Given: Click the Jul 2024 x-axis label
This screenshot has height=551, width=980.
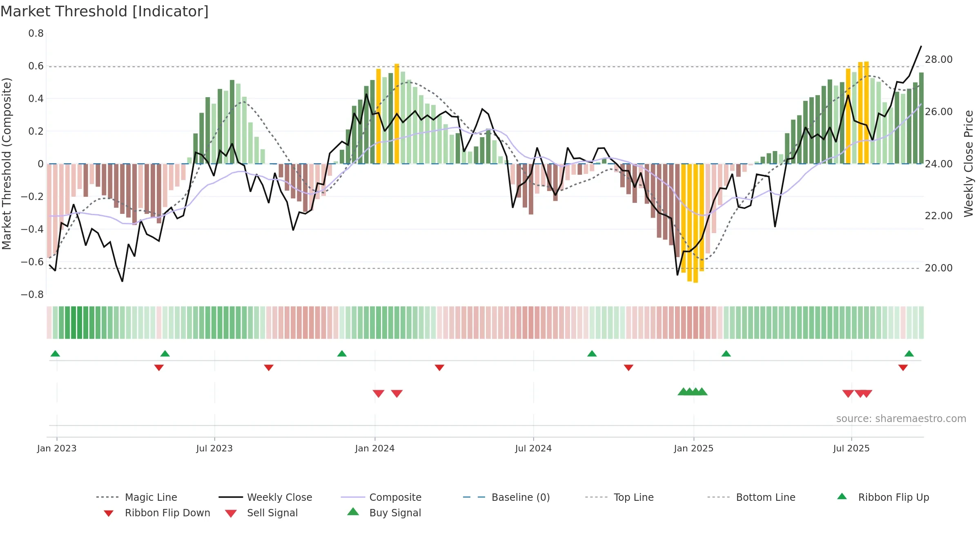Looking at the screenshot, I should [x=533, y=449].
